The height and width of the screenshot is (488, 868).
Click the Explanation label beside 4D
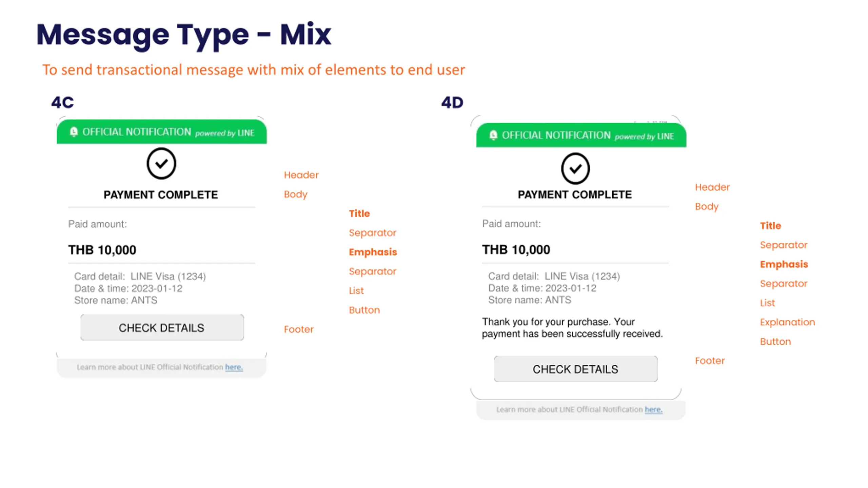787,322
